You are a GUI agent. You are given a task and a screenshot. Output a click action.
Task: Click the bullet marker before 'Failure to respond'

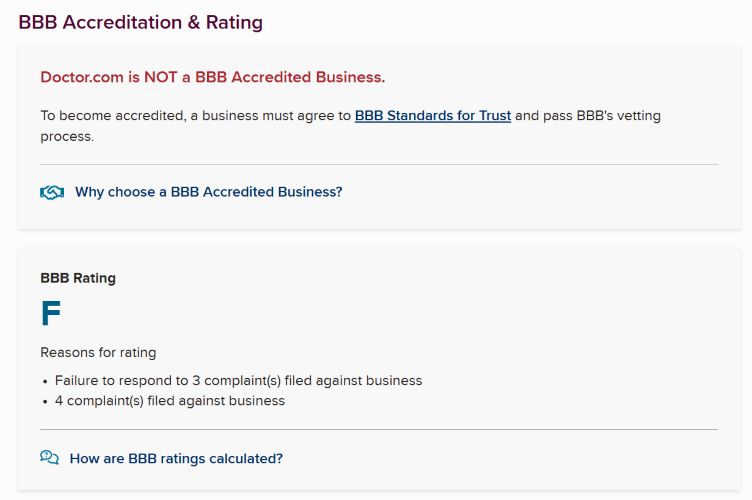tap(45, 382)
